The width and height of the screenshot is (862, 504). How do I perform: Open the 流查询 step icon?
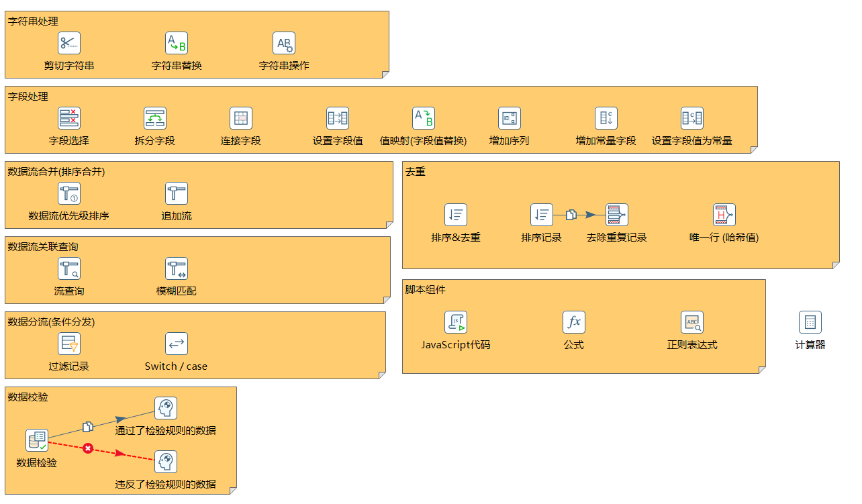pyautogui.click(x=68, y=268)
